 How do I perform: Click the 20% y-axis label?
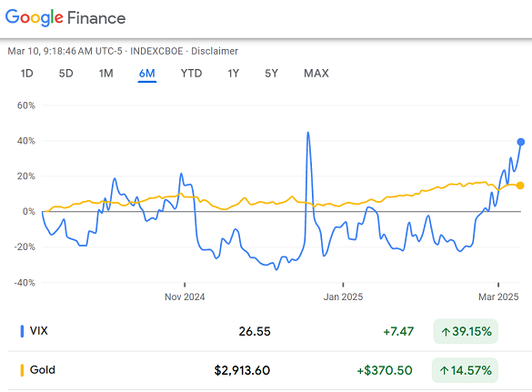[x=26, y=176]
